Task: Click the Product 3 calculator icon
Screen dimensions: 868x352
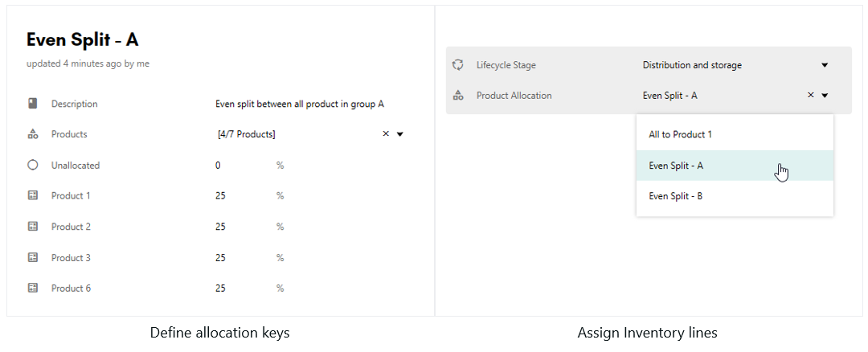Action: (x=33, y=257)
